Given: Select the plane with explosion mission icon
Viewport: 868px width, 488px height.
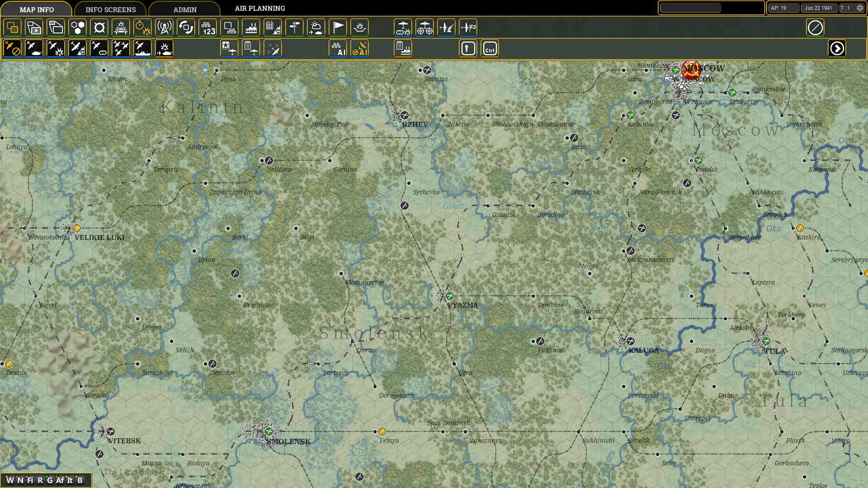Looking at the screenshot, I should coord(56,48).
